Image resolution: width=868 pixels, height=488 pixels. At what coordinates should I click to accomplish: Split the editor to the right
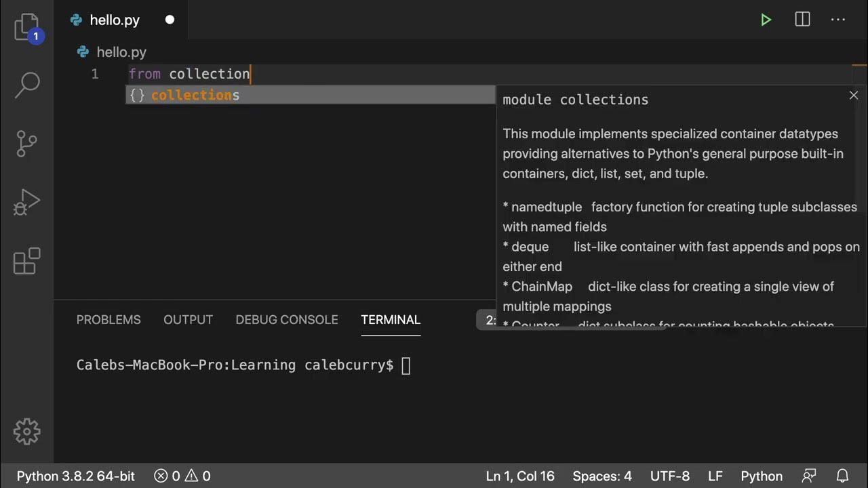point(802,20)
